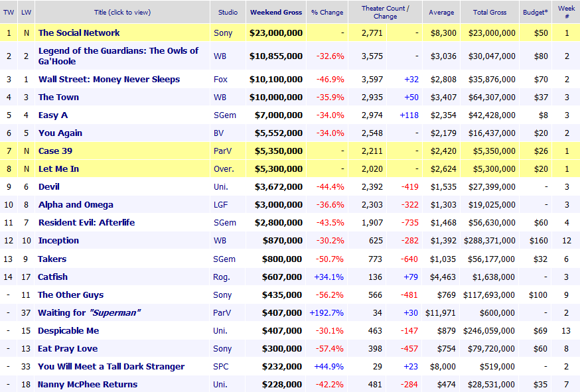Select the Easy A title link
The height and width of the screenshot is (392, 580).
(x=53, y=115)
